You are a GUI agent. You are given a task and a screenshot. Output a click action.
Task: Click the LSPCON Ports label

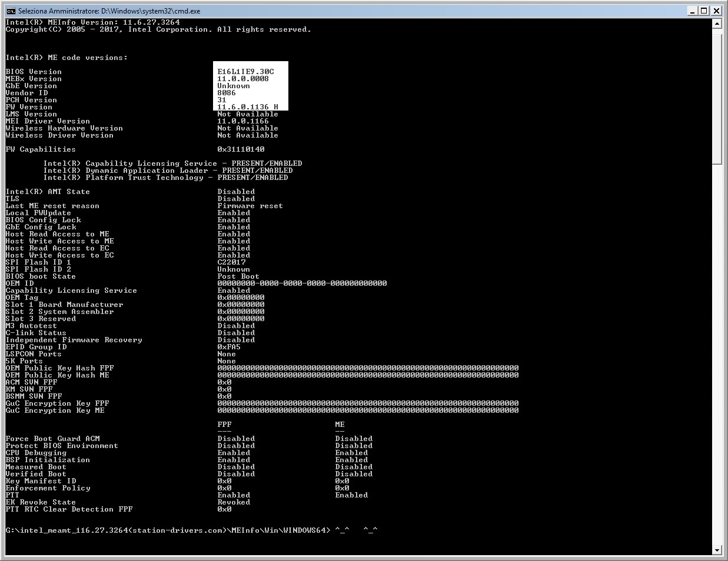pos(34,354)
